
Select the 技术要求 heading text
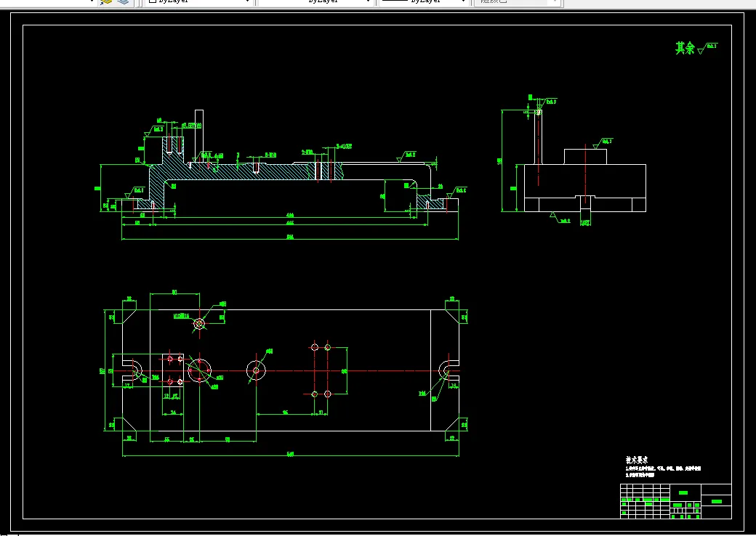[637, 460]
